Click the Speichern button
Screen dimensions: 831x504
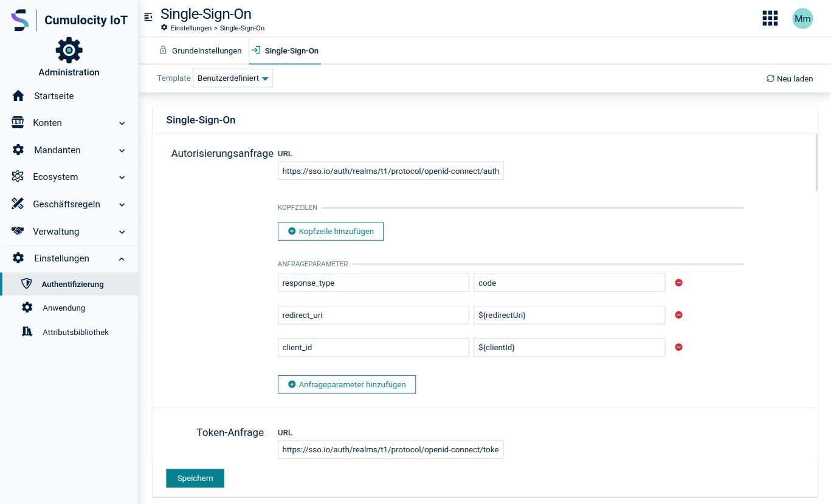(x=195, y=478)
